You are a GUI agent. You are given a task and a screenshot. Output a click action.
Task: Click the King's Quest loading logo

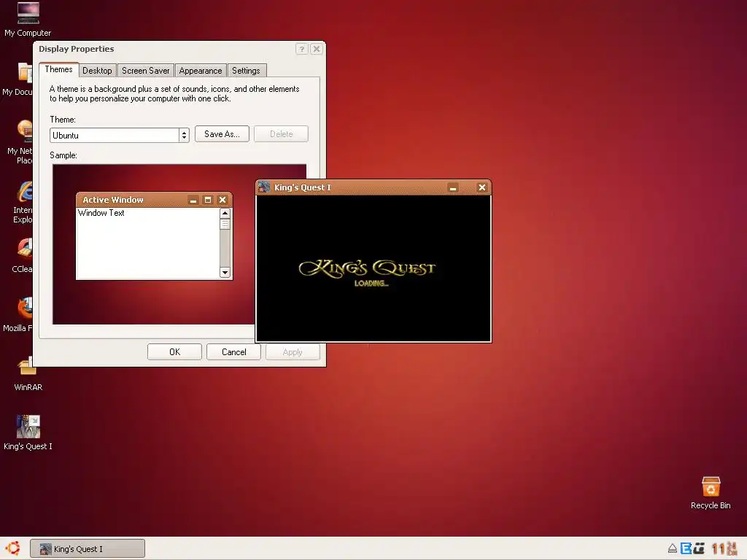click(367, 268)
